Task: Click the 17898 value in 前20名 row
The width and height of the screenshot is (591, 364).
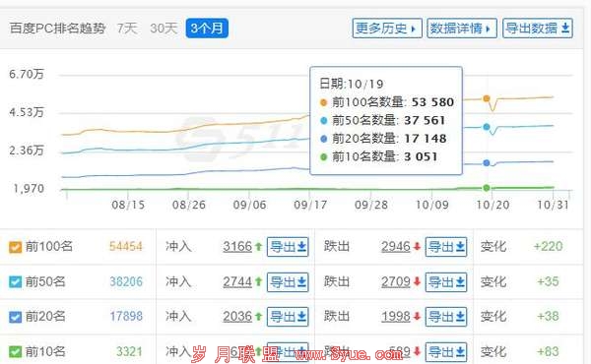Action: pyautogui.click(x=126, y=316)
